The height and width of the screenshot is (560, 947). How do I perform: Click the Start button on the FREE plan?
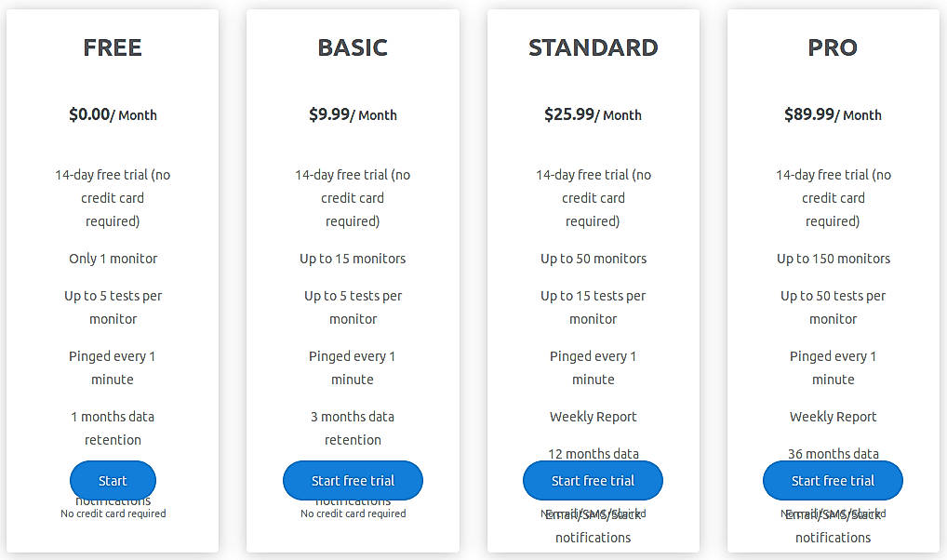(x=113, y=480)
